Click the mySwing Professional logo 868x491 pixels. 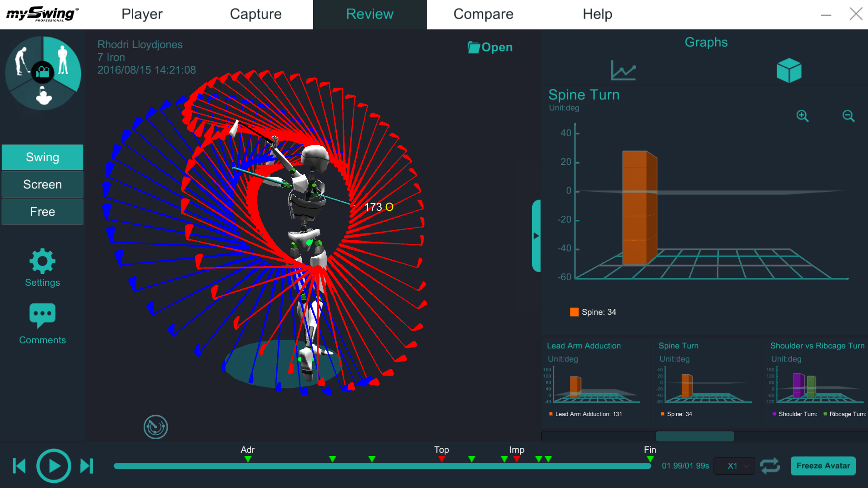point(42,14)
